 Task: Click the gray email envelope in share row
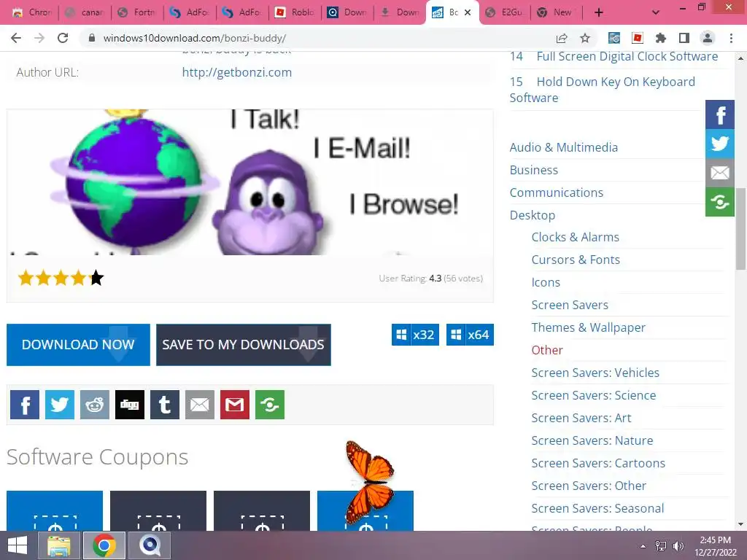pos(200,405)
